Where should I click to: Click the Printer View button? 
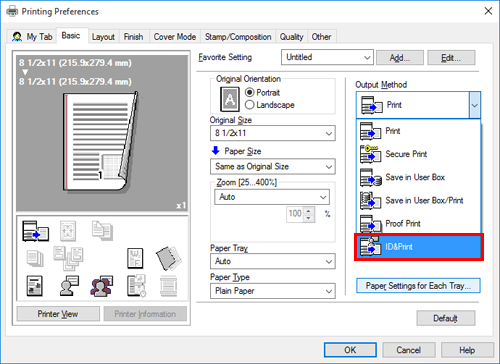(x=58, y=314)
